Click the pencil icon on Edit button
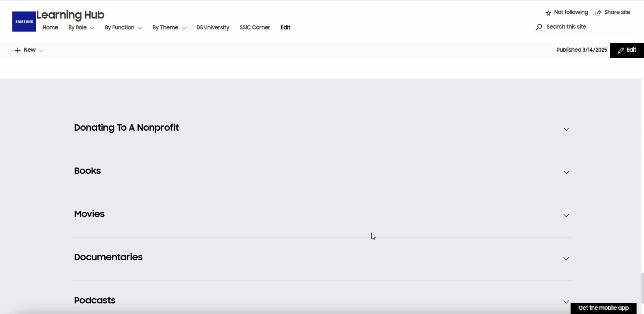644x314 pixels. coord(621,50)
